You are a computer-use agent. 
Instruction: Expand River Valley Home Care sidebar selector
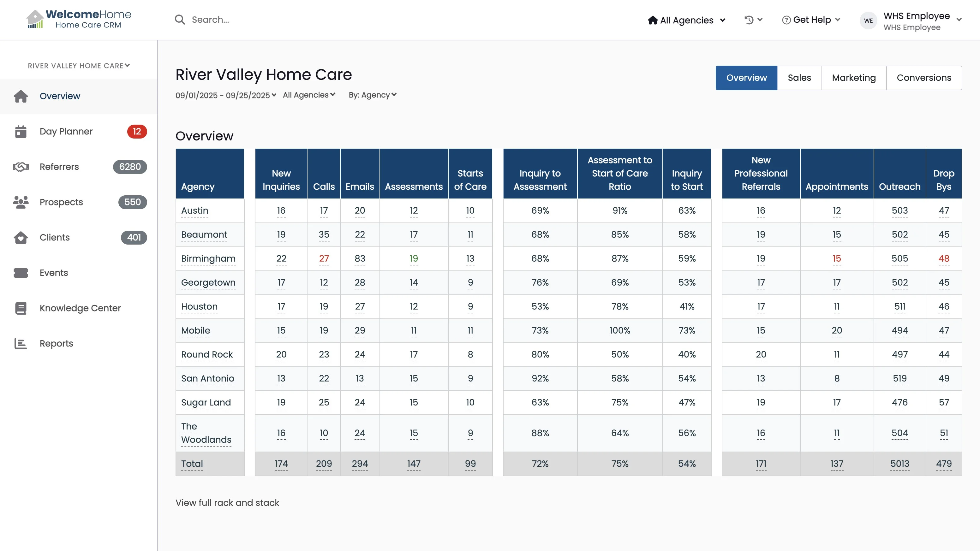coord(79,66)
